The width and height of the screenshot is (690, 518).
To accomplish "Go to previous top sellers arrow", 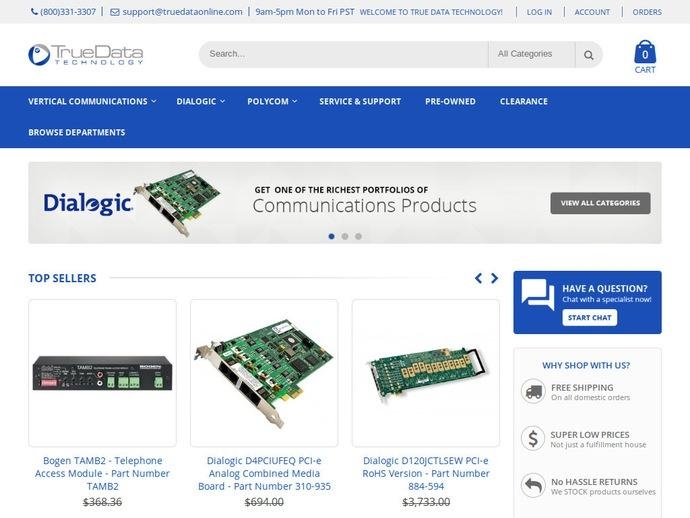I will (479, 278).
